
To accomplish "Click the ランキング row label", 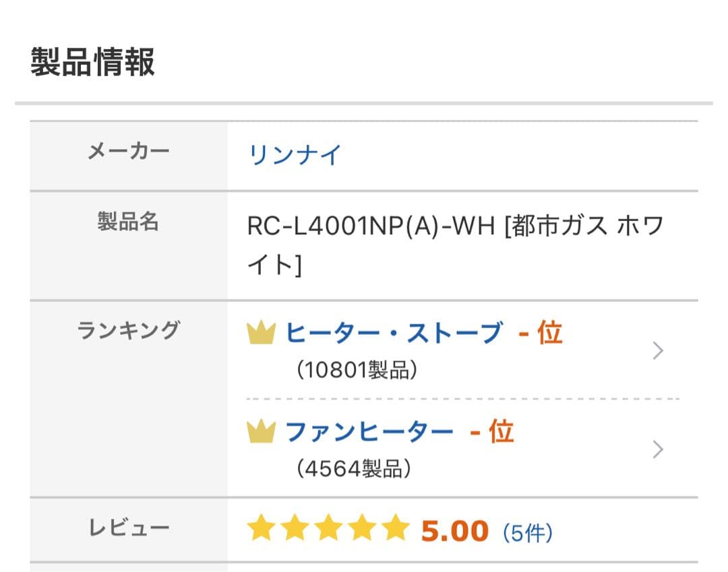I will point(129,330).
